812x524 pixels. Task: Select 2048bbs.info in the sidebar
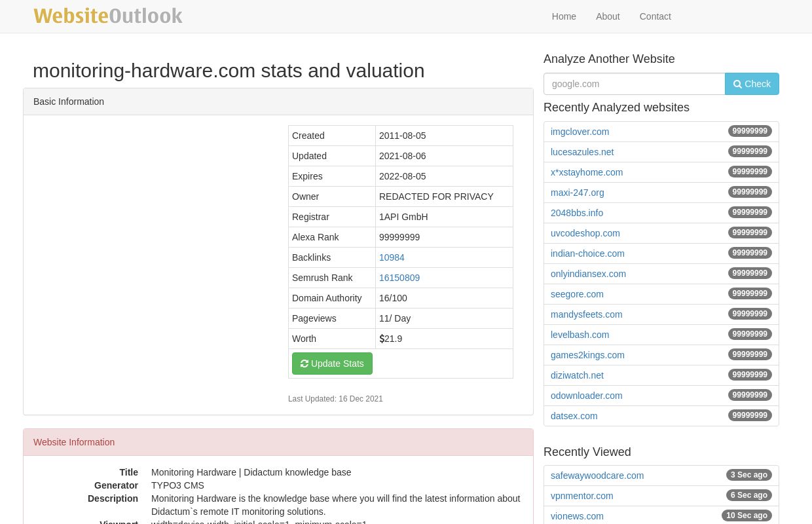577,213
